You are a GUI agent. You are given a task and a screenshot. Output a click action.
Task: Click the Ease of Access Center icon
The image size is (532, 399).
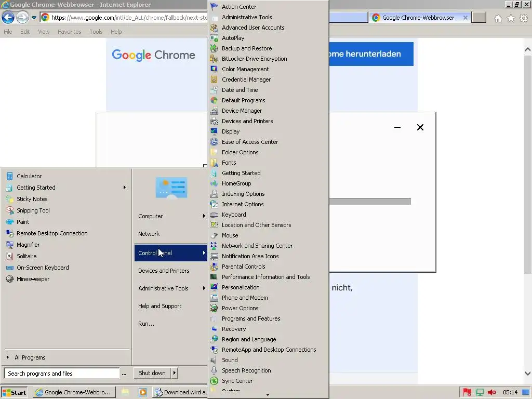click(214, 142)
